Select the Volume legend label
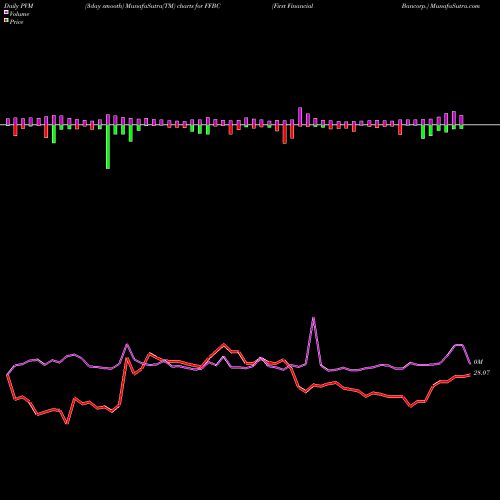The height and width of the screenshot is (500, 500). click(x=19, y=14)
